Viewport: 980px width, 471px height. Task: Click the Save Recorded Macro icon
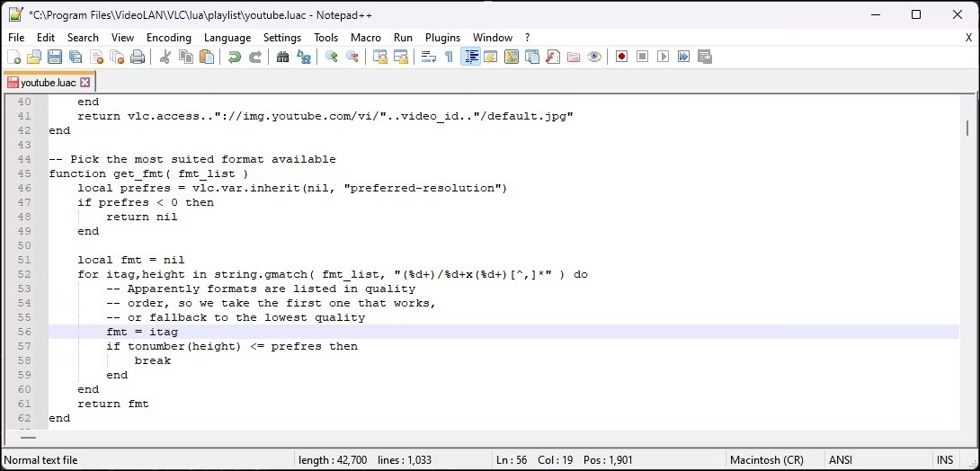[704, 57]
